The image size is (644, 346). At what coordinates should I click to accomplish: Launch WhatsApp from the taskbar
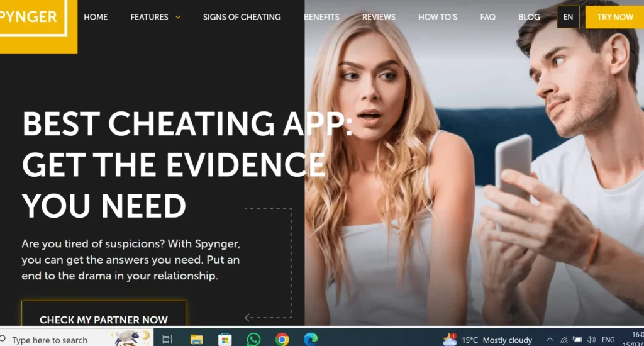click(253, 340)
